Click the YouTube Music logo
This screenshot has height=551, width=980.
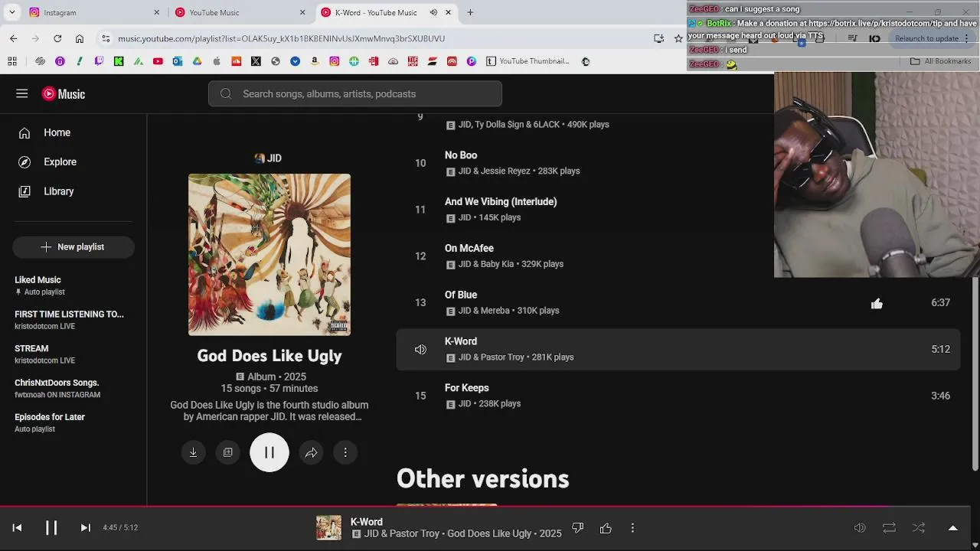tap(64, 93)
